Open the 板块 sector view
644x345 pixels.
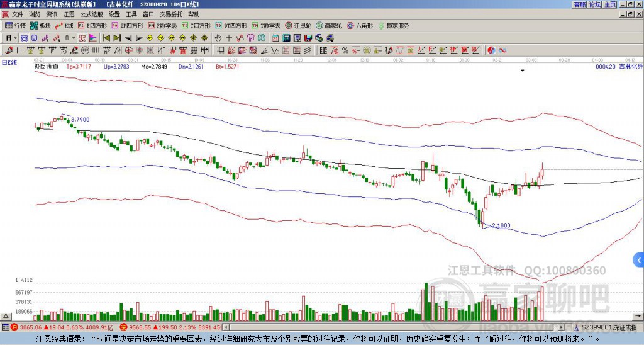[x=41, y=25]
